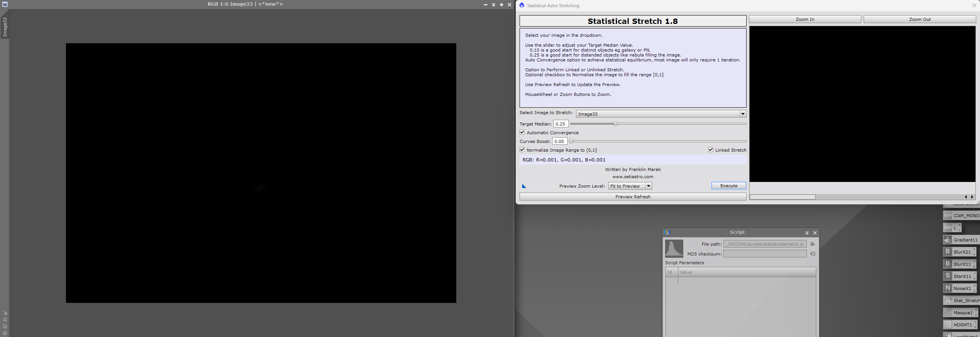The height and width of the screenshot is (337, 980).
Task: Adjust the Target Median slider handle
Action: 615,124
